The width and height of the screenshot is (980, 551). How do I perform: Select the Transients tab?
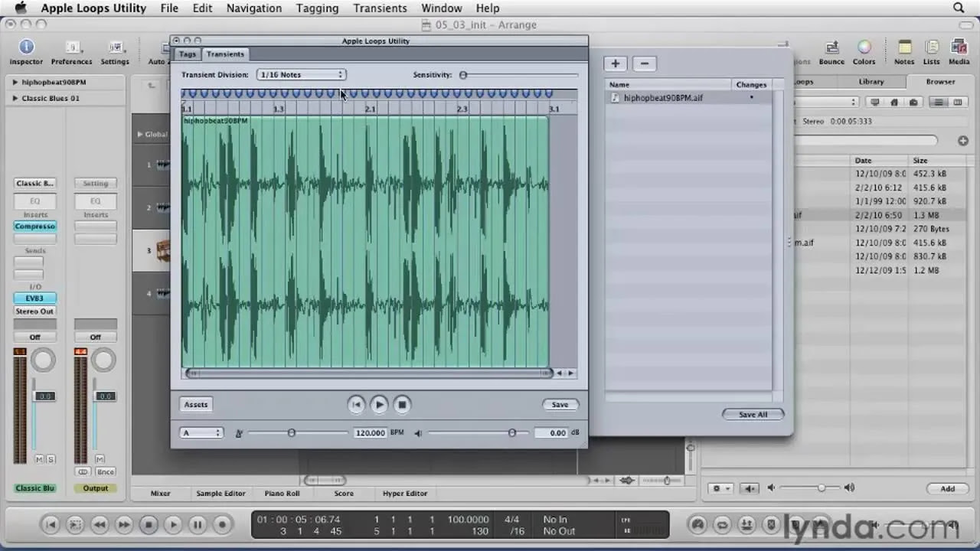coord(225,54)
